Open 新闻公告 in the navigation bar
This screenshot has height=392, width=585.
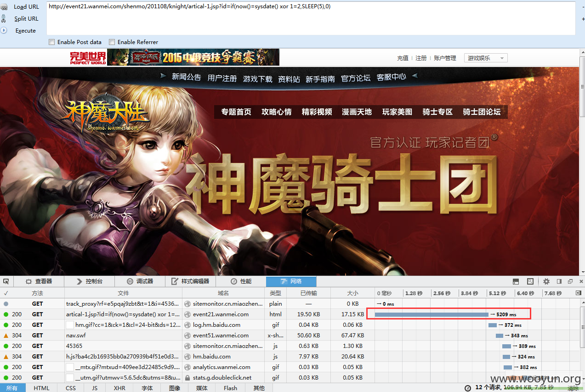pos(186,77)
